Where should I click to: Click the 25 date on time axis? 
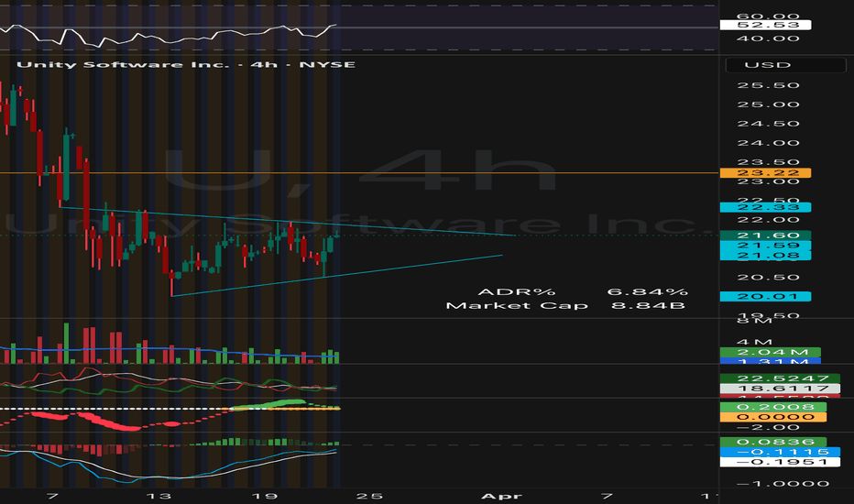pyautogui.click(x=369, y=497)
